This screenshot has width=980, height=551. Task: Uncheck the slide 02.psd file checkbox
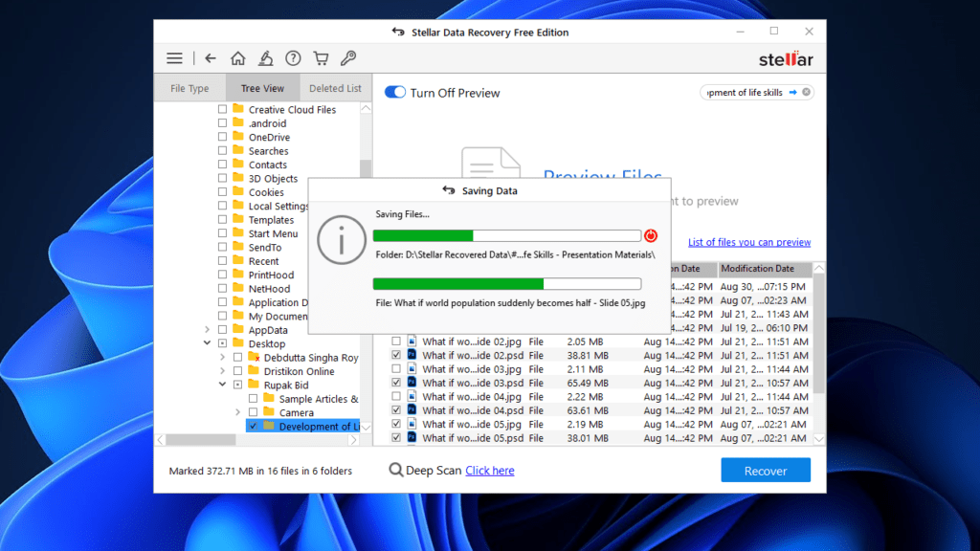point(396,355)
